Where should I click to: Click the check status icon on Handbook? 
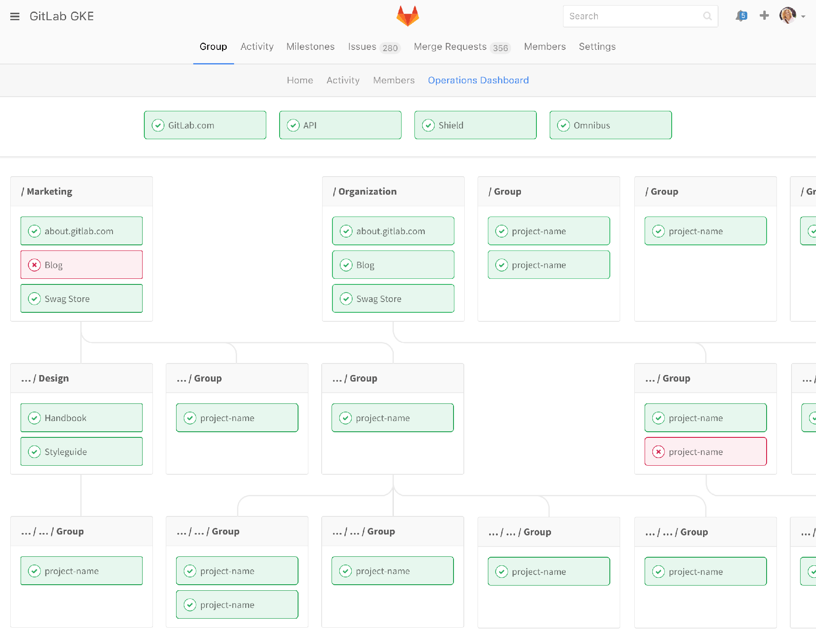(x=34, y=418)
